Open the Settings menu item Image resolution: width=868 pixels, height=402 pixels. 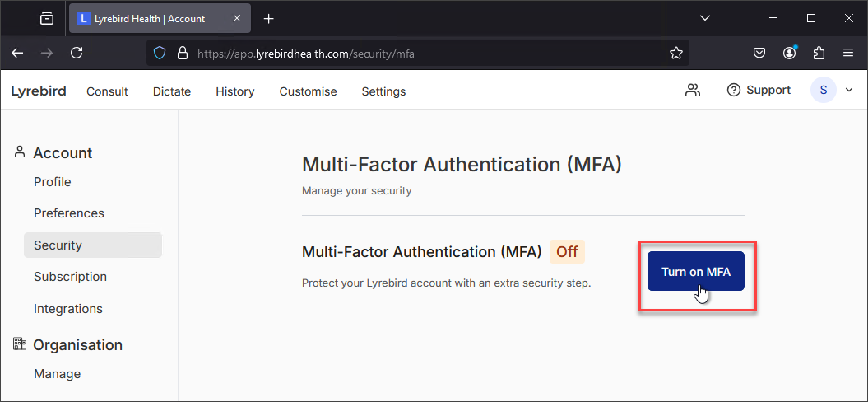click(383, 91)
